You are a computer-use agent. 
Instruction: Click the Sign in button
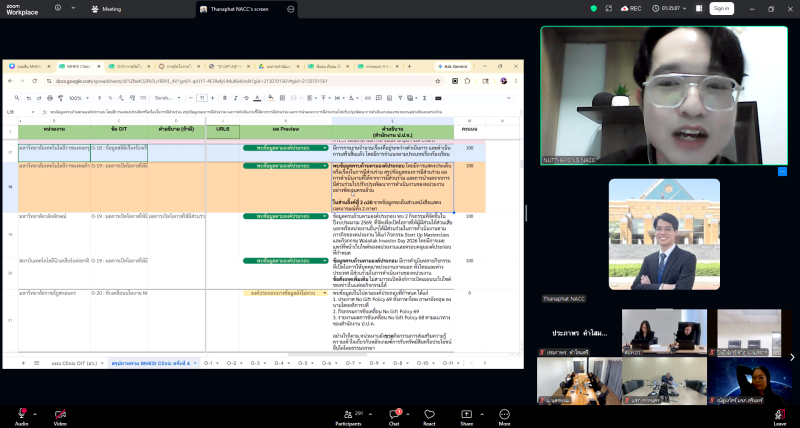(x=721, y=8)
